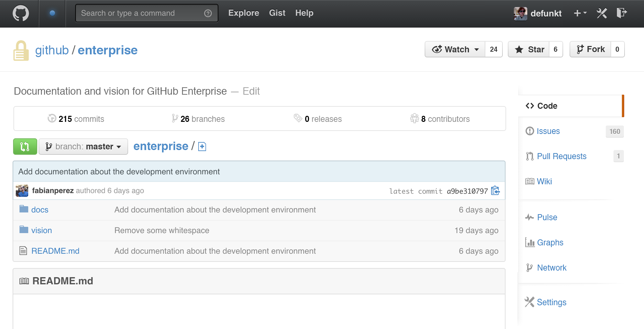Click the README.md book icon header
Screen dimensions: 644x329
point(24,281)
